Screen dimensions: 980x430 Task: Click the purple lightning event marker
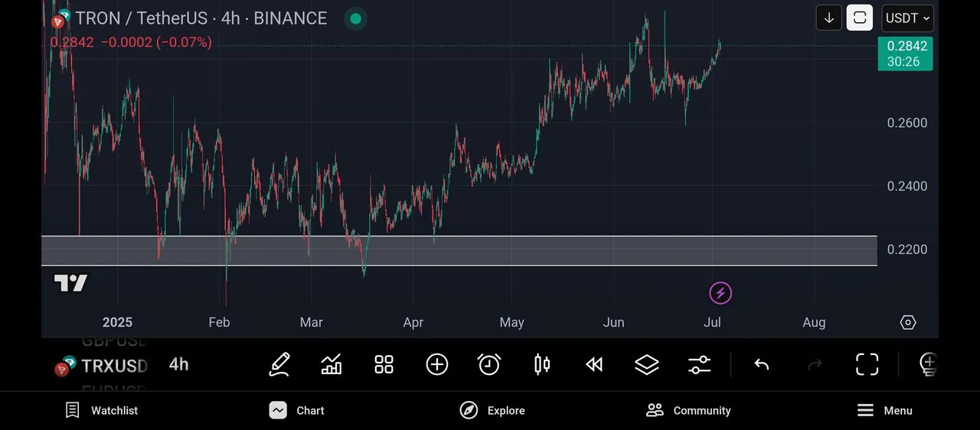[720, 292]
